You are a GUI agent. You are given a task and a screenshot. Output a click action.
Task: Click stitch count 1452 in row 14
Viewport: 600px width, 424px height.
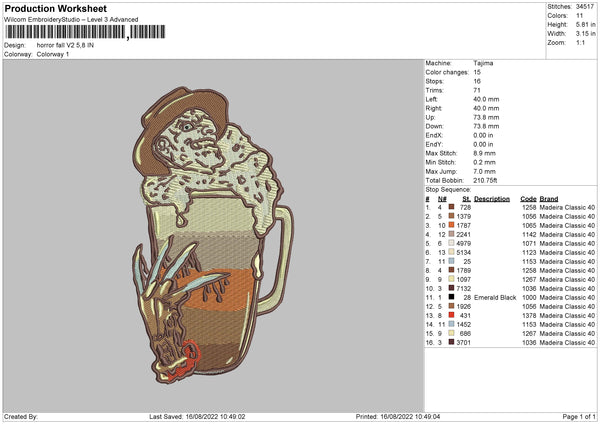pos(463,325)
